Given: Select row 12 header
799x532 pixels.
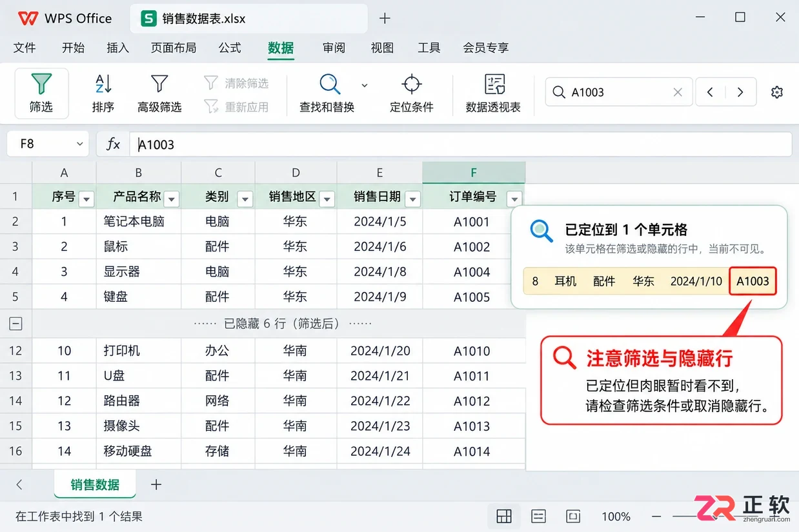Looking at the screenshot, I should point(15,351).
